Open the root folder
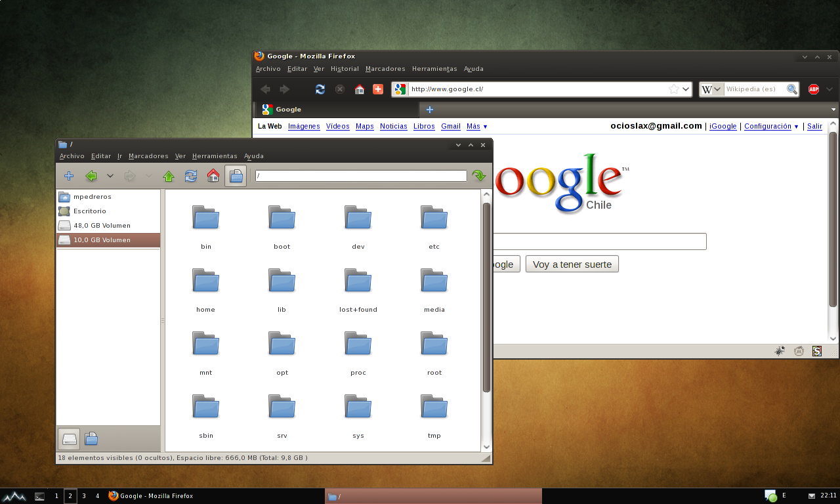 tap(434, 352)
